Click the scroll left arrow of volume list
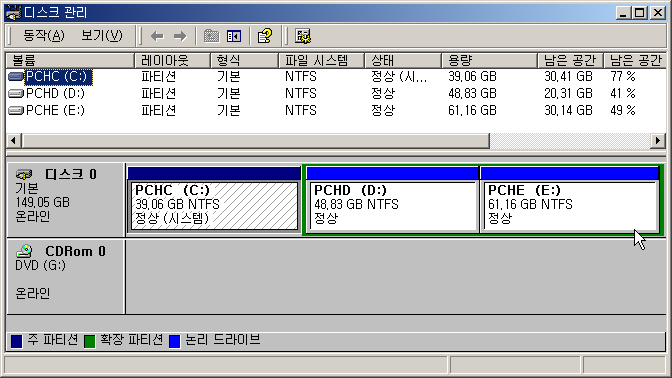This screenshot has width=672, height=378. coord(14,141)
